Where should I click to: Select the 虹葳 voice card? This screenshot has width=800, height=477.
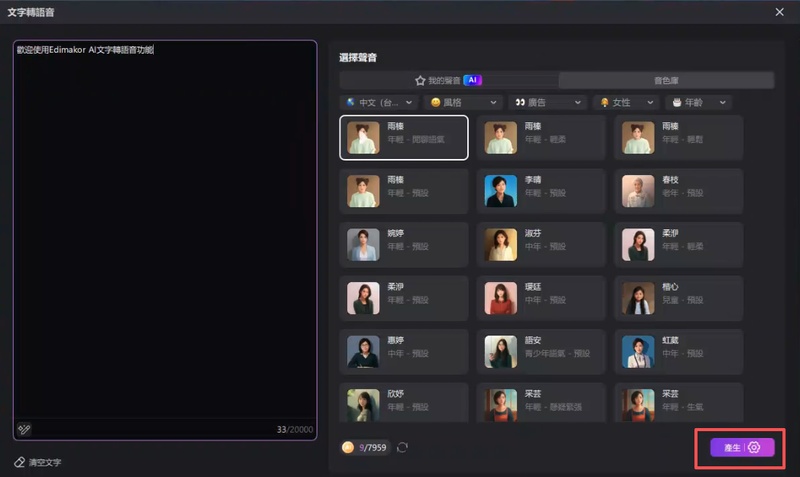(x=678, y=352)
